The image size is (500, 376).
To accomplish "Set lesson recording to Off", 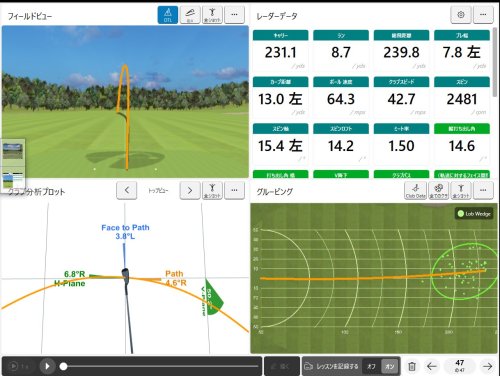I will click(x=371, y=366).
